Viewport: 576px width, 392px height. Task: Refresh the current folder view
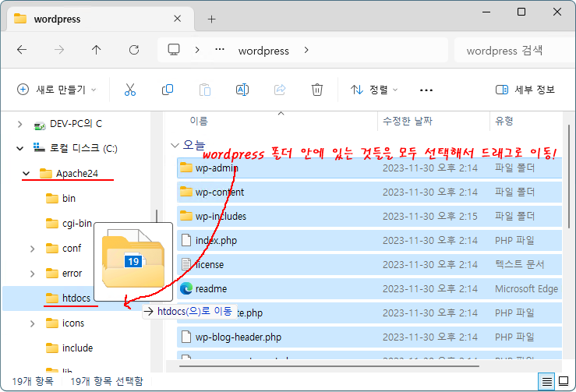(134, 50)
